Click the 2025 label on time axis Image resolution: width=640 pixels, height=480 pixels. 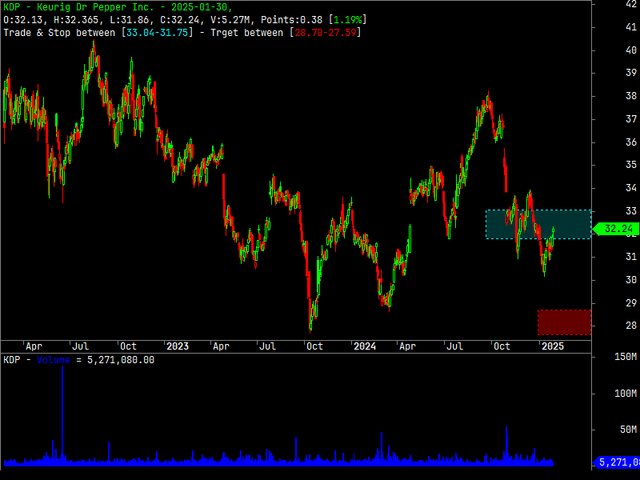(552, 347)
